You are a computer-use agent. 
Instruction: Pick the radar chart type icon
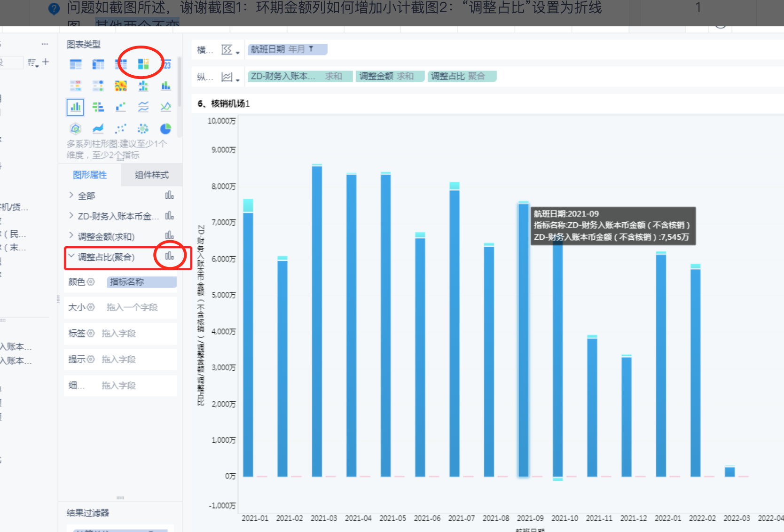click(76, 129)
